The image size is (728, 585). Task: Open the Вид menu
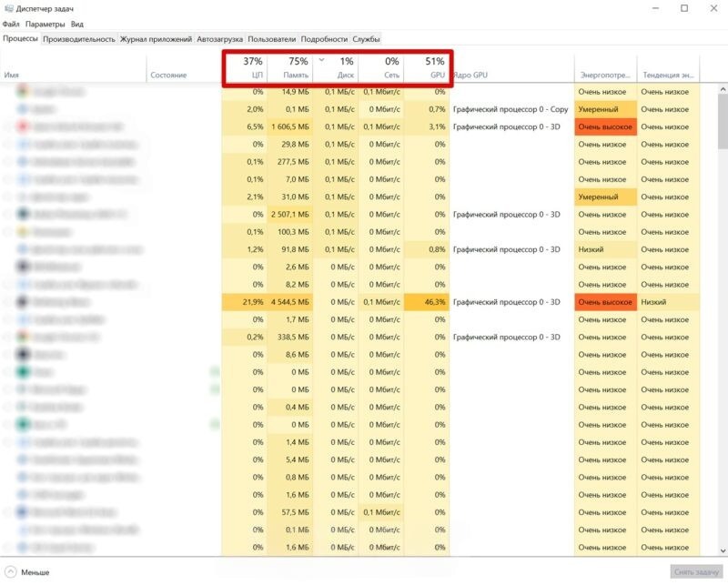77,24
